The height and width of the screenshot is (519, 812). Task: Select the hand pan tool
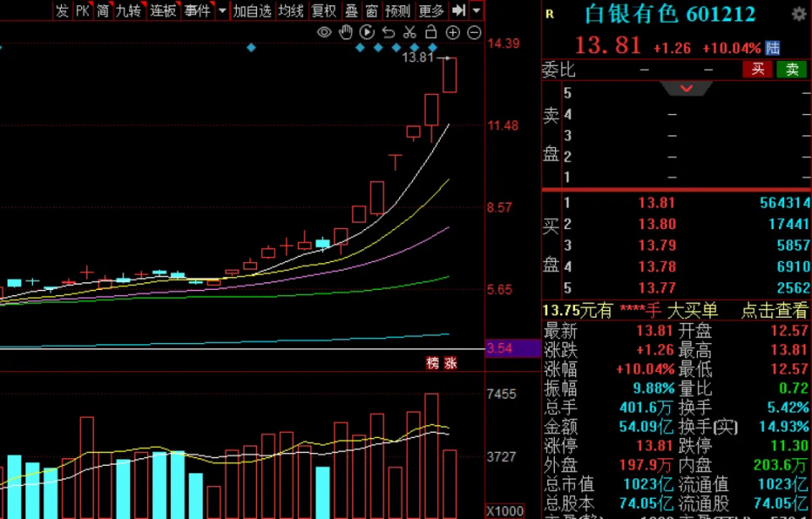tap(345, 33)
